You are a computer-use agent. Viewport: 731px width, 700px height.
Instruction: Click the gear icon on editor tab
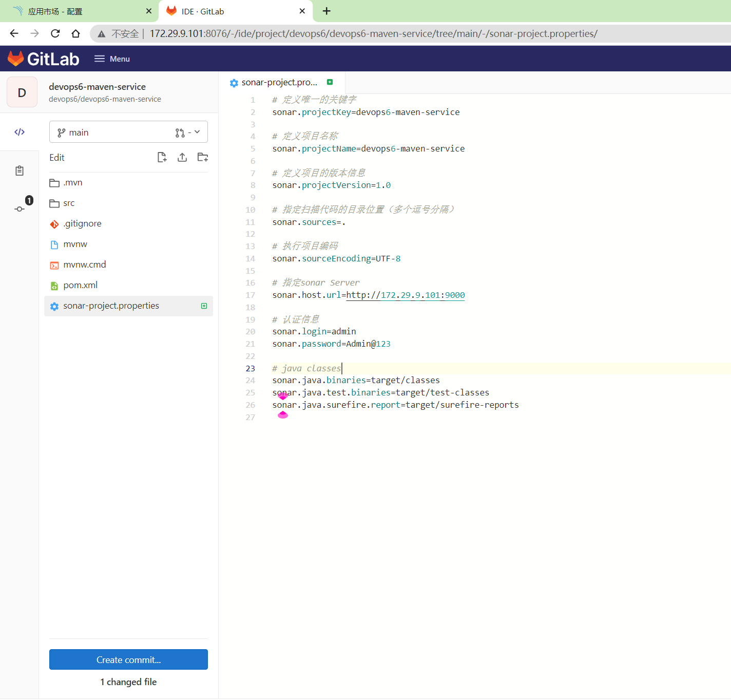(234, 83)
